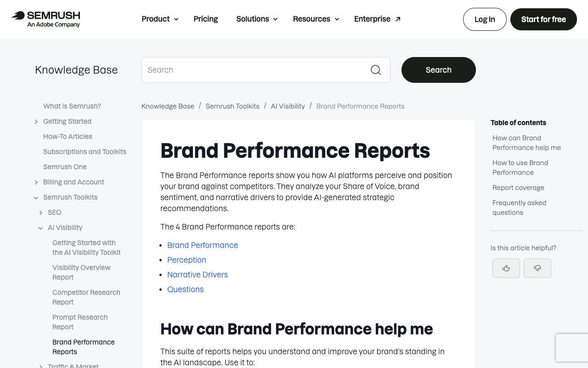The width and height of the screenshot is (588, 368).
Task: Open the Narrative Drivers report link
Action: click(198, 275)
